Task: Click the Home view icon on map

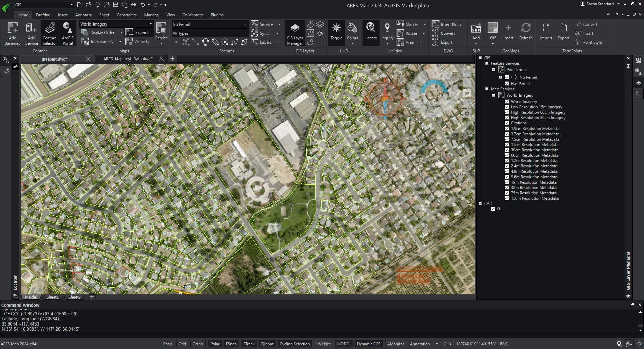Action: pyautogui.click(x=467, y=72)
